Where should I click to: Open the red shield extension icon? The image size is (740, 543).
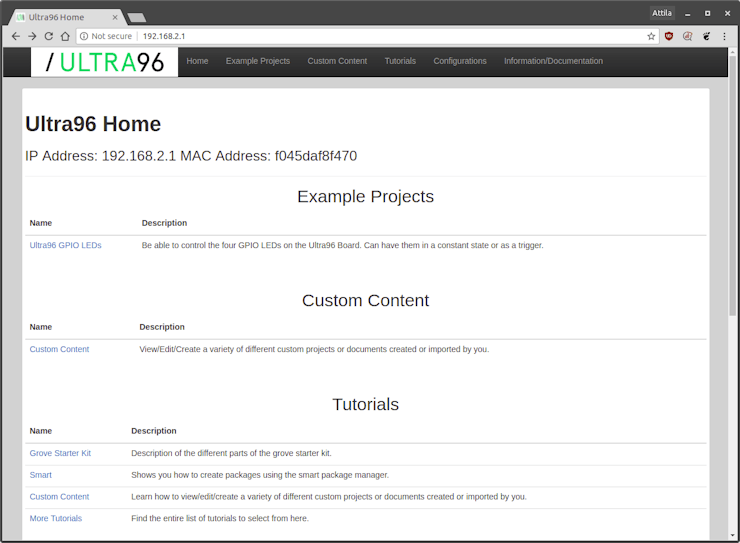tap(669, 36)
